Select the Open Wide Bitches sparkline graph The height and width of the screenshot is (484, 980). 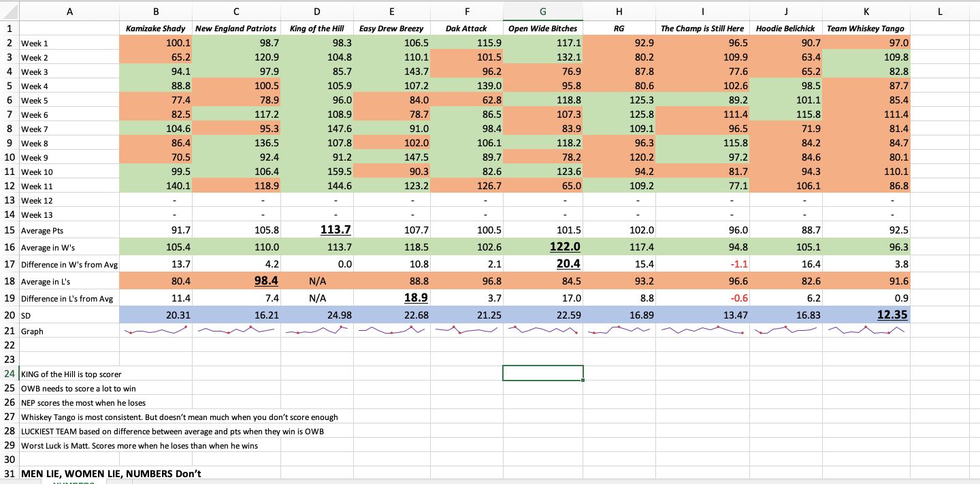tap(542, 331)
